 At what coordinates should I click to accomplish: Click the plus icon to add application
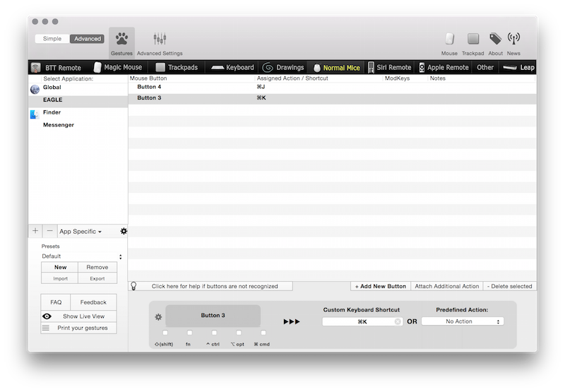35,231
